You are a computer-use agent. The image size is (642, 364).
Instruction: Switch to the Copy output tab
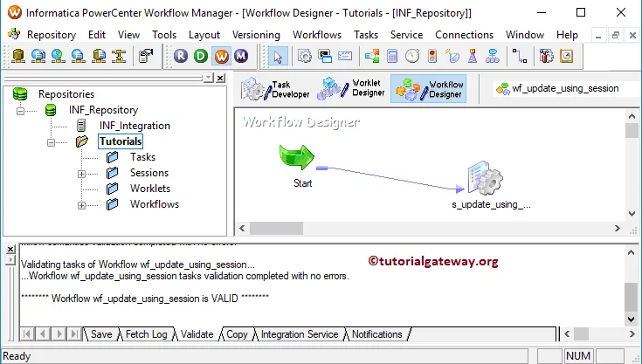pos(237,334)
